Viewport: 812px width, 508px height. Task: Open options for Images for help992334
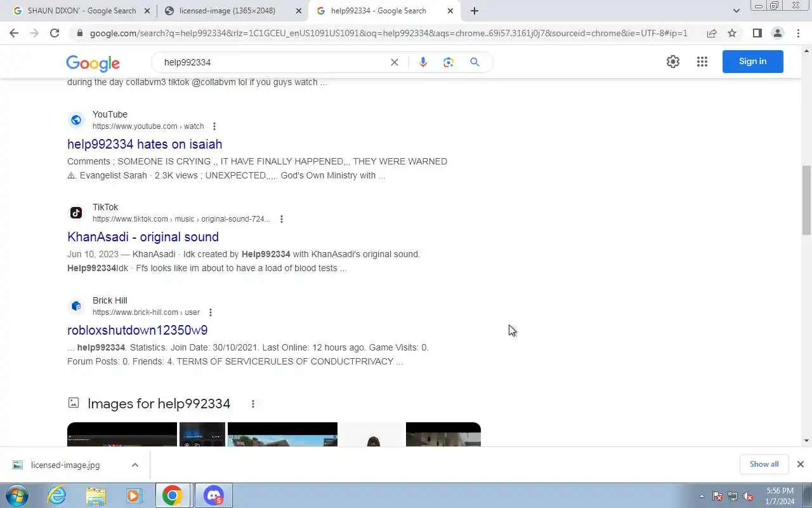coord(253,404)
